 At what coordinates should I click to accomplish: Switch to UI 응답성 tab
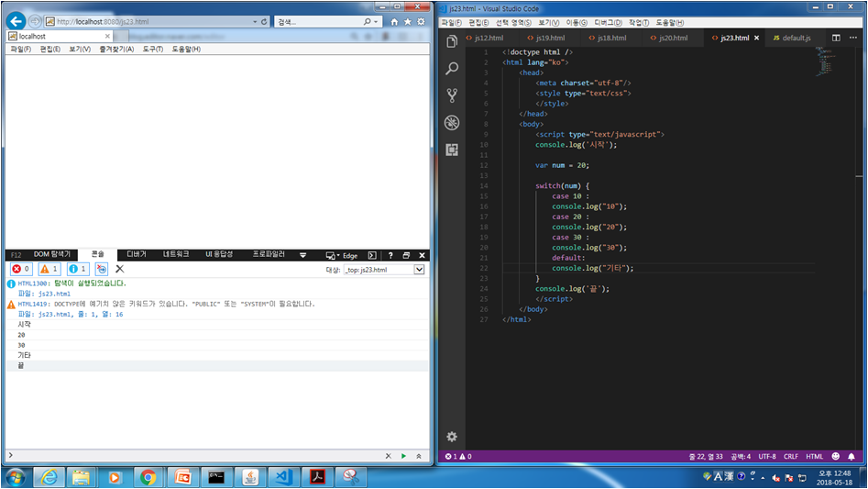(219, 254)
